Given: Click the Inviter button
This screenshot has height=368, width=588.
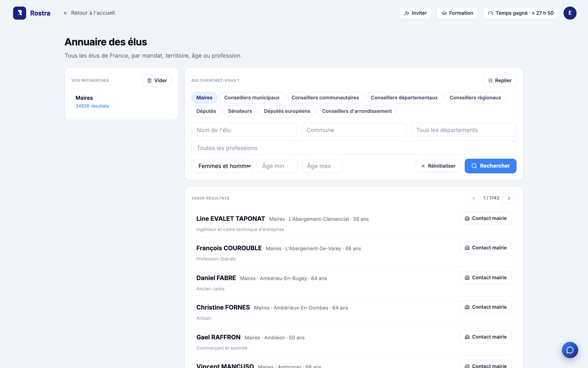Looking at the screenshot, I should (415, 13).
